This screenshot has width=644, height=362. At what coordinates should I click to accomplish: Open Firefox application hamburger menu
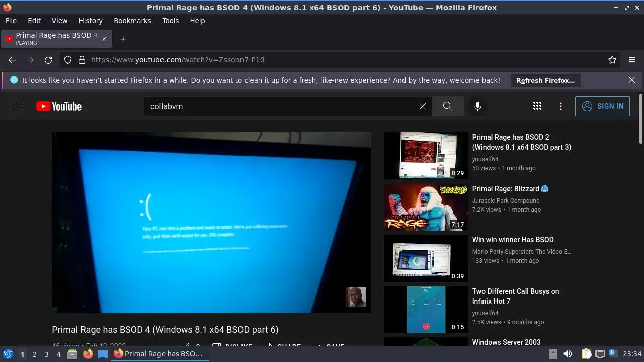632,60
